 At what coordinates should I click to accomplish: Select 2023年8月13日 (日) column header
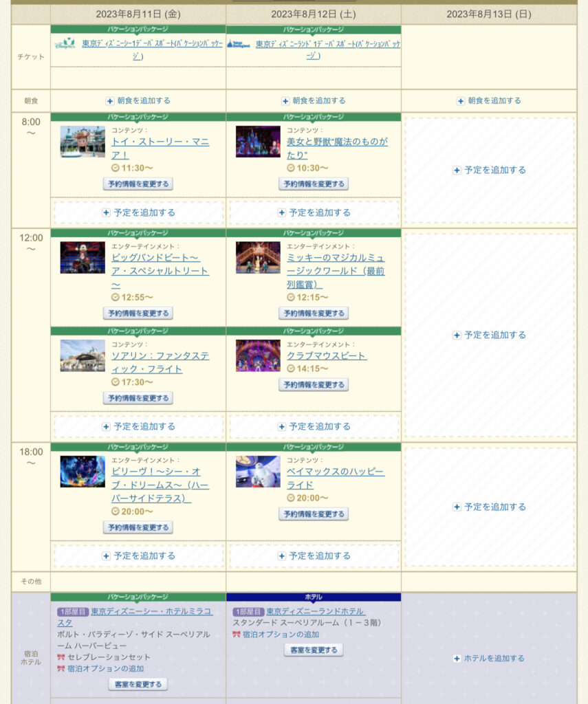click(489, 14)
